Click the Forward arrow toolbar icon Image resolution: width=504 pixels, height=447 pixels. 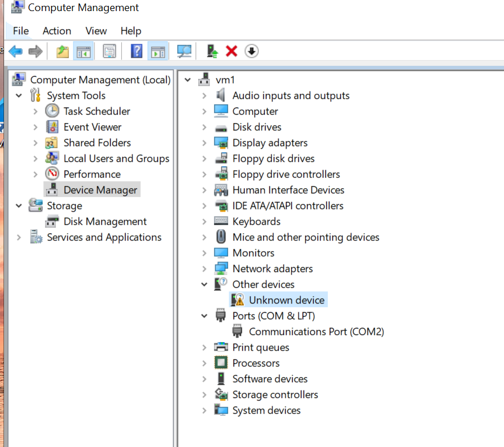36,51
